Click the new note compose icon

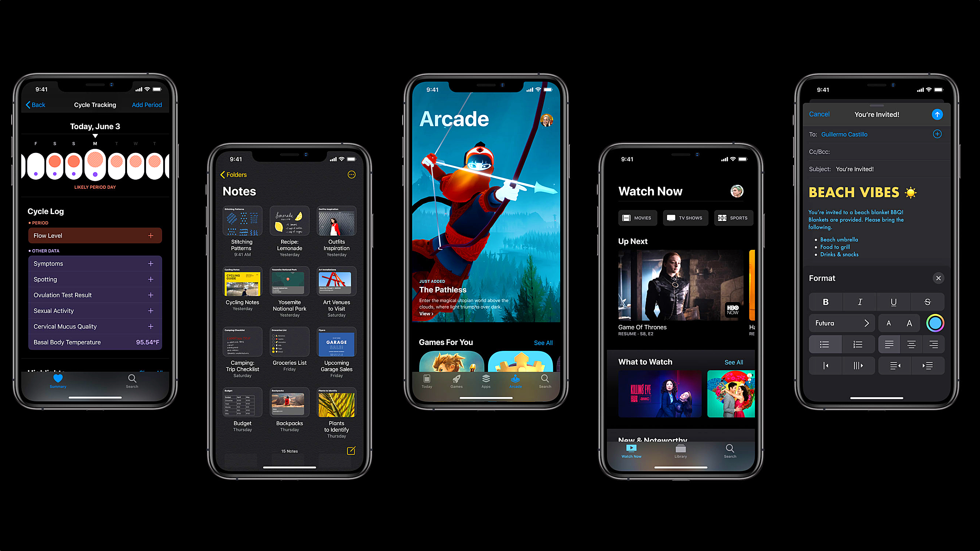[351, 451]
